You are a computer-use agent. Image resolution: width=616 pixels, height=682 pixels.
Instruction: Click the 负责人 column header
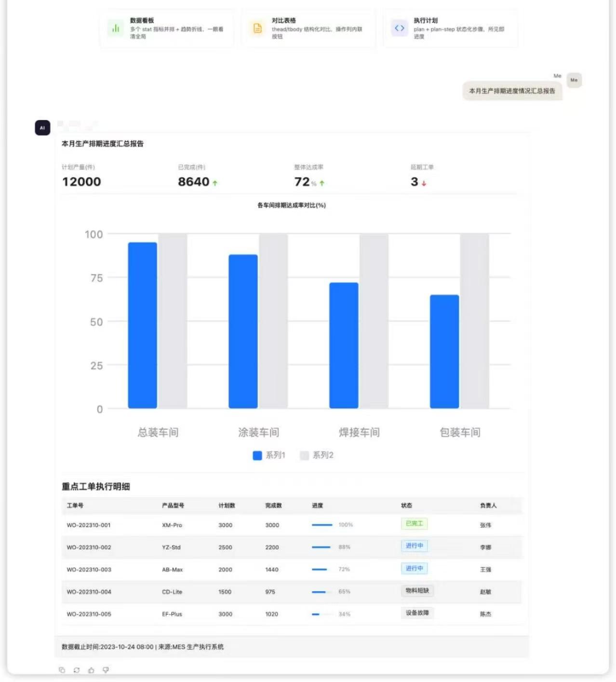488,505
